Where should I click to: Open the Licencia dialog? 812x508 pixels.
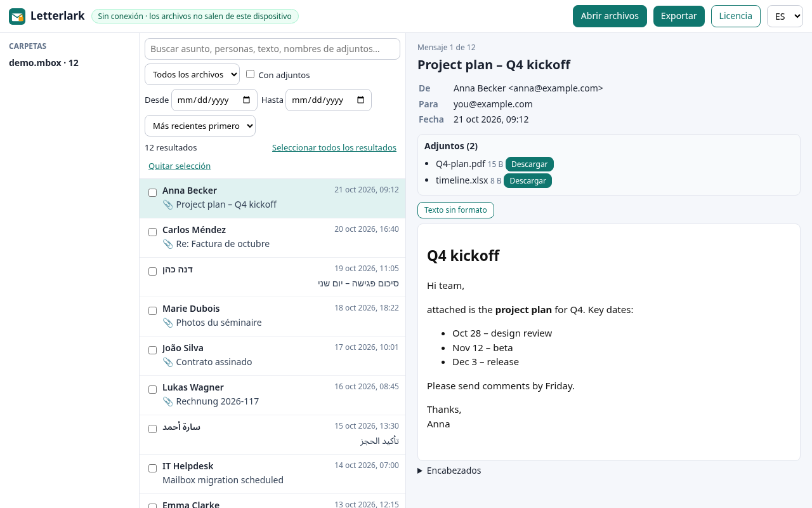click(736, 17)
